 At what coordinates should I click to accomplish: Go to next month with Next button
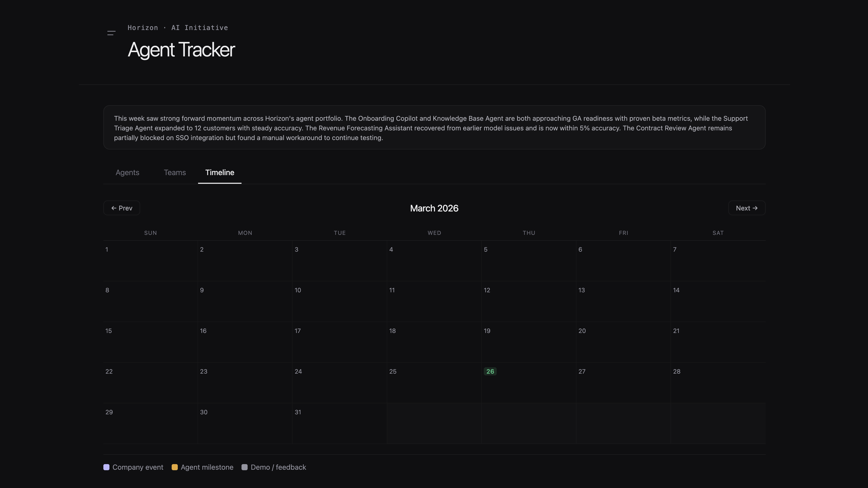[x=746, y=208]
